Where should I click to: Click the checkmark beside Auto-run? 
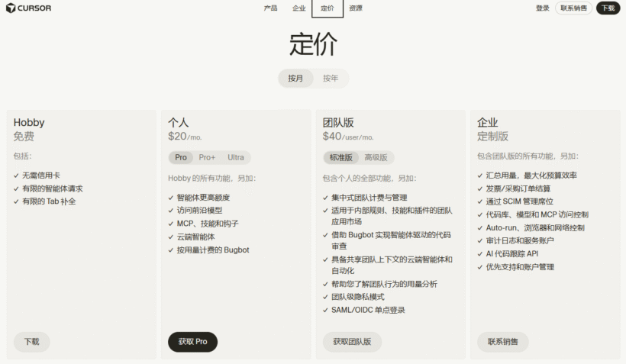[x=480, y=228]
